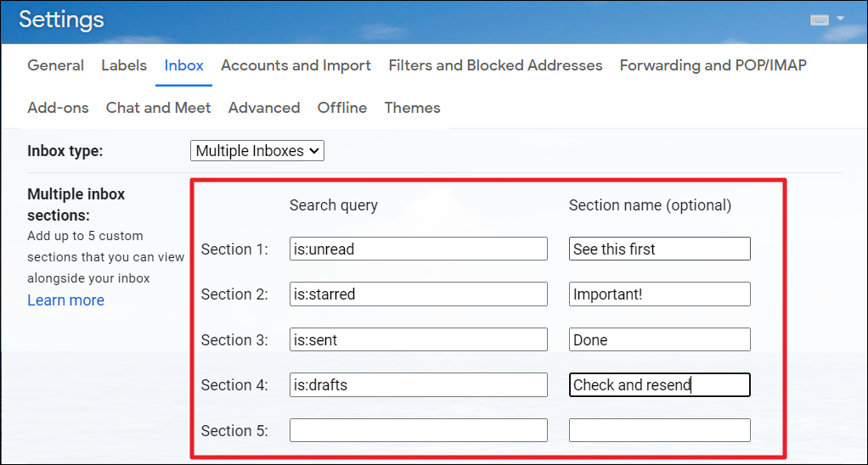The width and height of the screenshot is (868, 465).
Task: Click the empty Section 5 search query field
Action: tap(419, 430)
